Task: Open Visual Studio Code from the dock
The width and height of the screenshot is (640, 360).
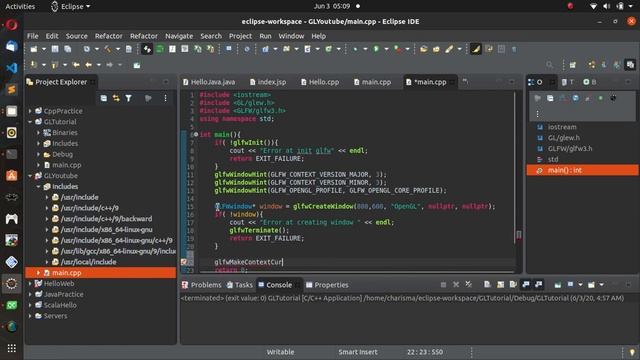Action: coord(11,68)
